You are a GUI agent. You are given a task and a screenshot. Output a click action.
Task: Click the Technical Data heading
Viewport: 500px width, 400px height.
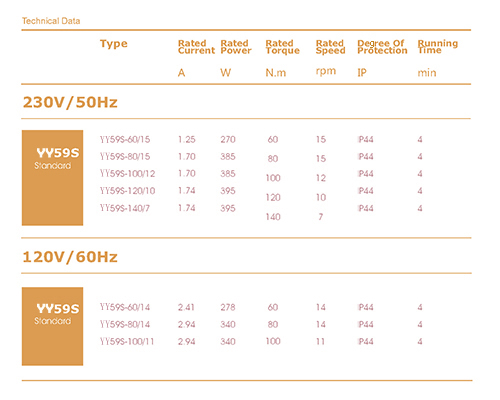coord(51,21)
